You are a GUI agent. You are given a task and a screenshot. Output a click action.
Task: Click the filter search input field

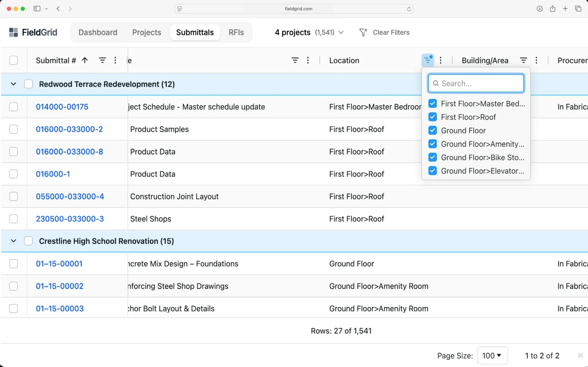click(476, 83)
